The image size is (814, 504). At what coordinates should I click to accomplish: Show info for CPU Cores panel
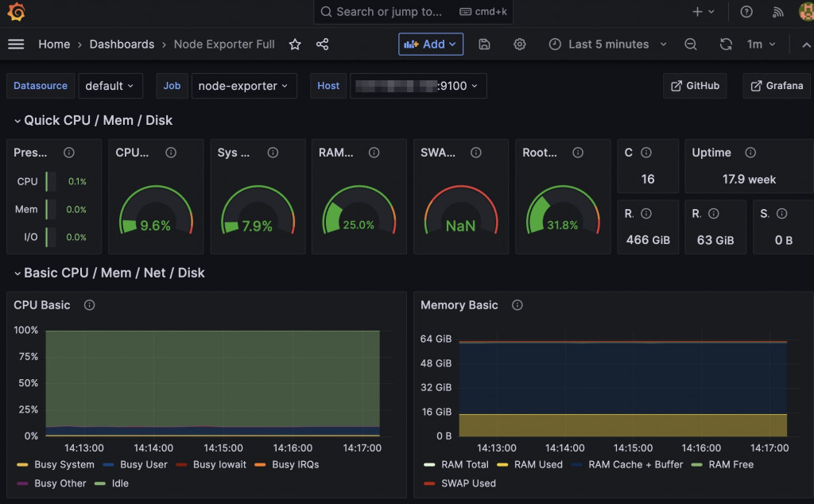646,153
